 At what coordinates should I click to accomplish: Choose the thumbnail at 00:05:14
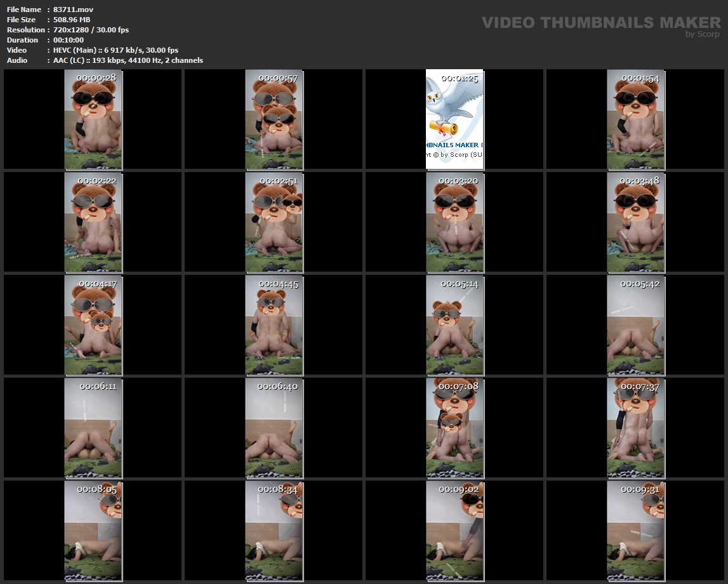(x=454, y=325)
